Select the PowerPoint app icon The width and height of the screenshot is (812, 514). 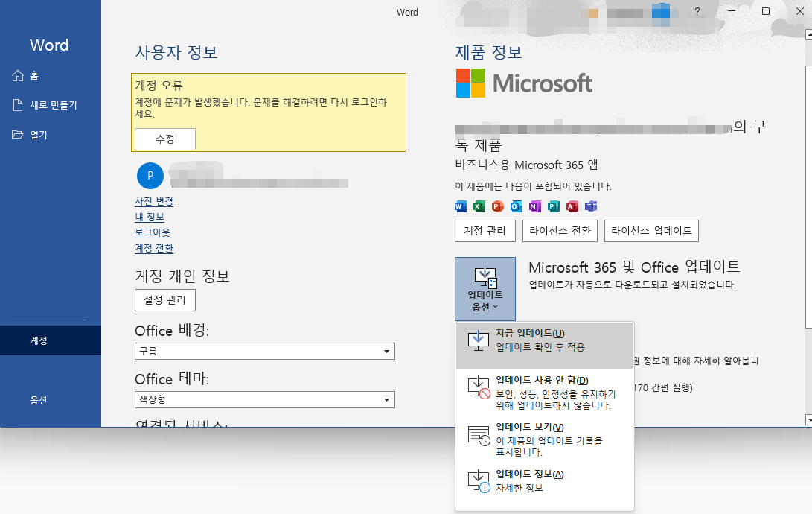click(497, 206)
